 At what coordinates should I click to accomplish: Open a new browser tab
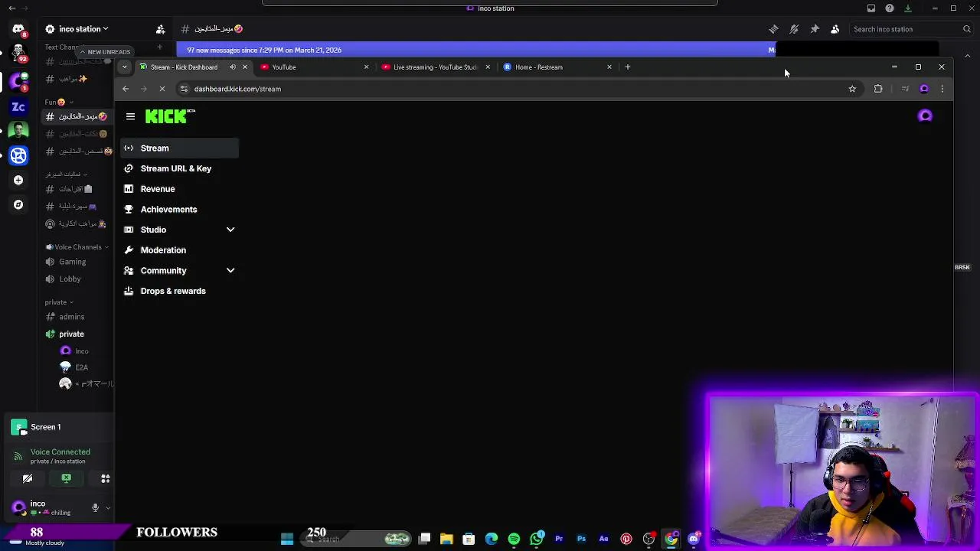[x=627, y=67]
